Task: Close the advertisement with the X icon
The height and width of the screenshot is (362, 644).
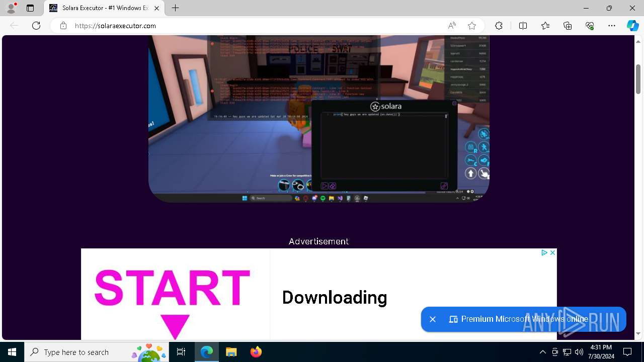Action: [x=552, y=253]
